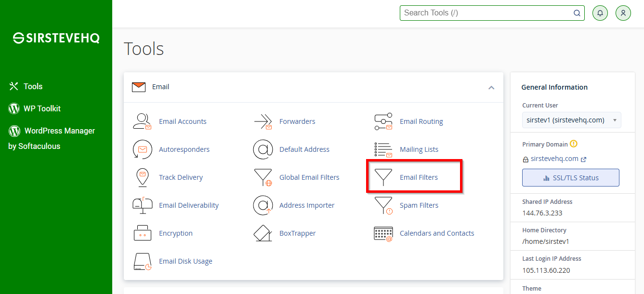Click the Tools wrench icon in sidebar
Viewport: 644px width, 294px height.
click(13, 86)
